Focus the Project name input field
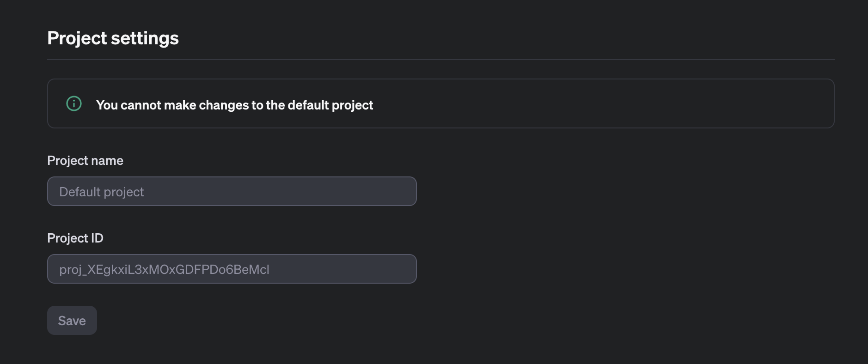This screenshot has width=868, height=364. tap(232, 191)
